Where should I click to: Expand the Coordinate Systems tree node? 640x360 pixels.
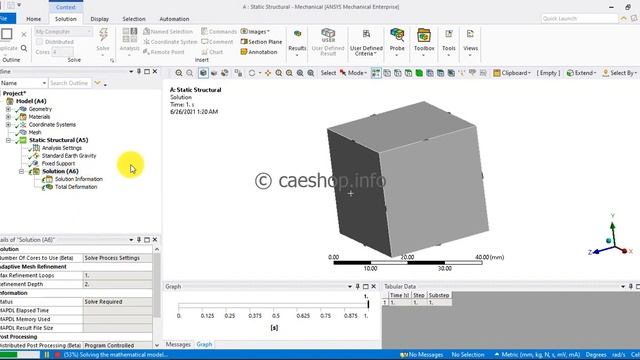click(8, 124)
